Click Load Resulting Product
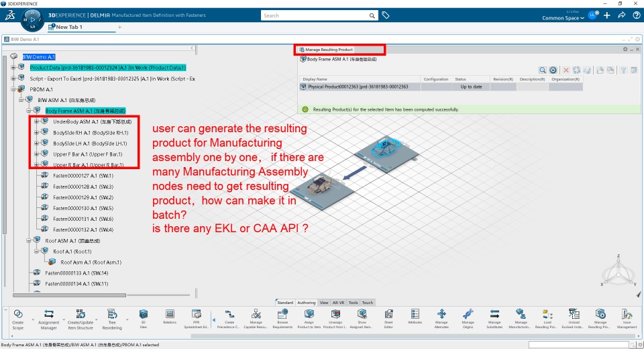The image size is (644, 349). pyautogui.click(x=547, y=319)
